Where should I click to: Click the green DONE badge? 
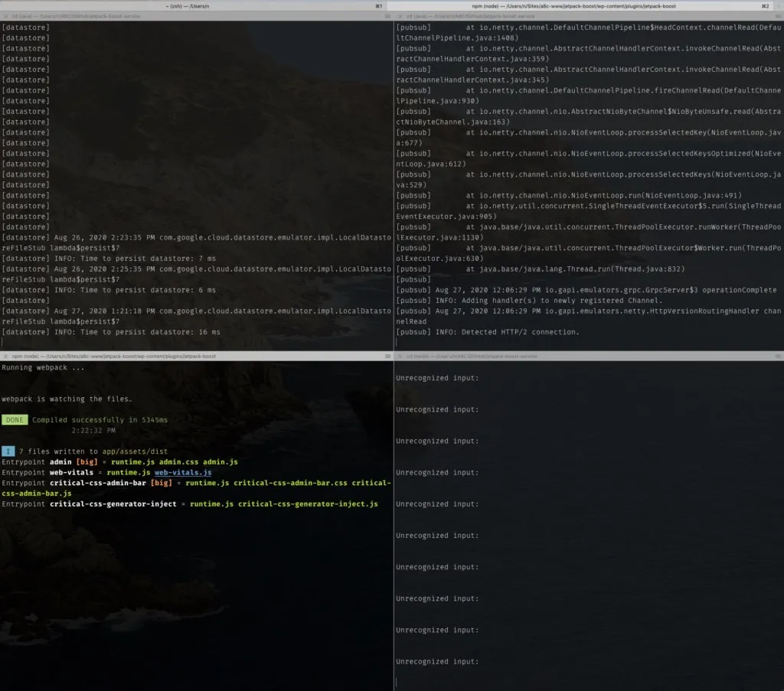coord(15,419)
